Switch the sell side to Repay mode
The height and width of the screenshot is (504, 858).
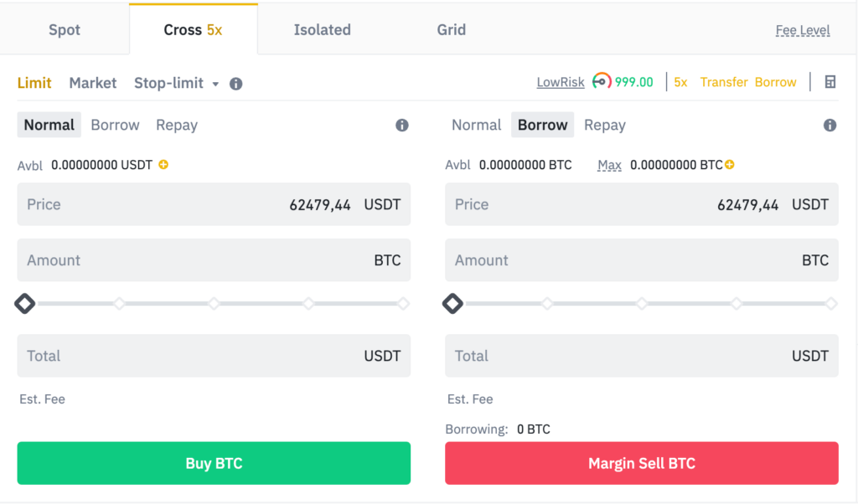[x=604, y=125]
